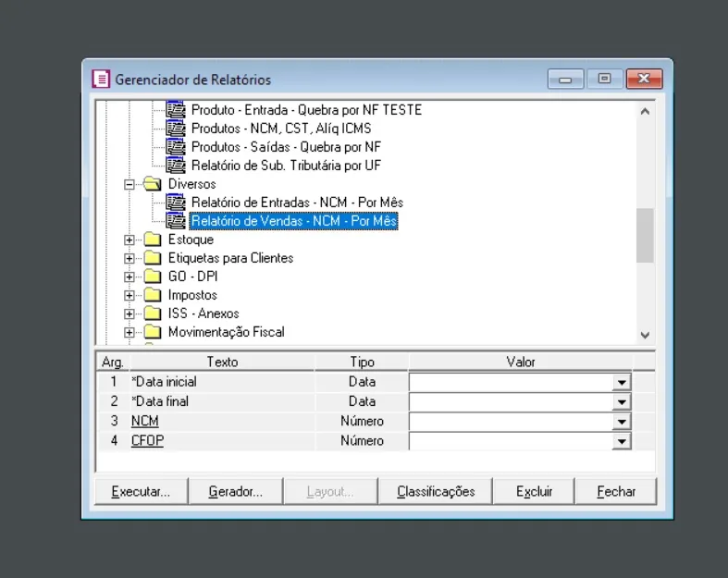Close the Gerenciador de Relatórios window
The height and width of the screenshot is (578, 728).
[644, 79]
